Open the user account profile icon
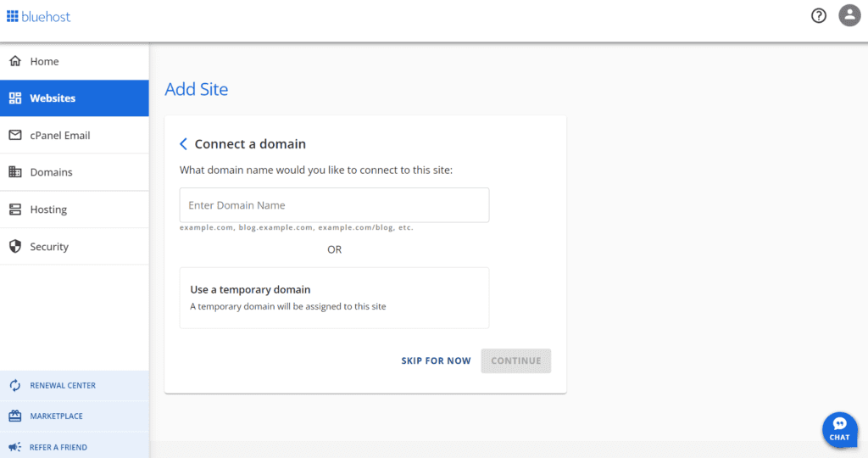 (x=849, y=15)
